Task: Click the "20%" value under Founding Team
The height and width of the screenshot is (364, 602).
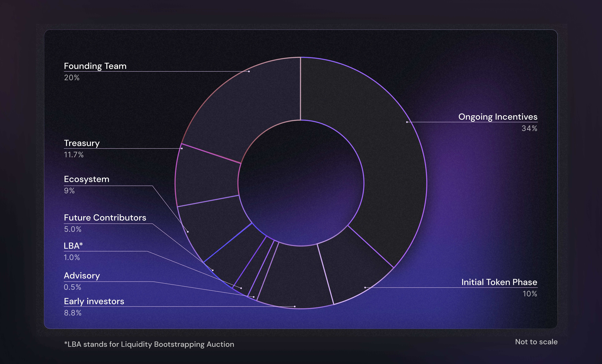Action: 72,78
